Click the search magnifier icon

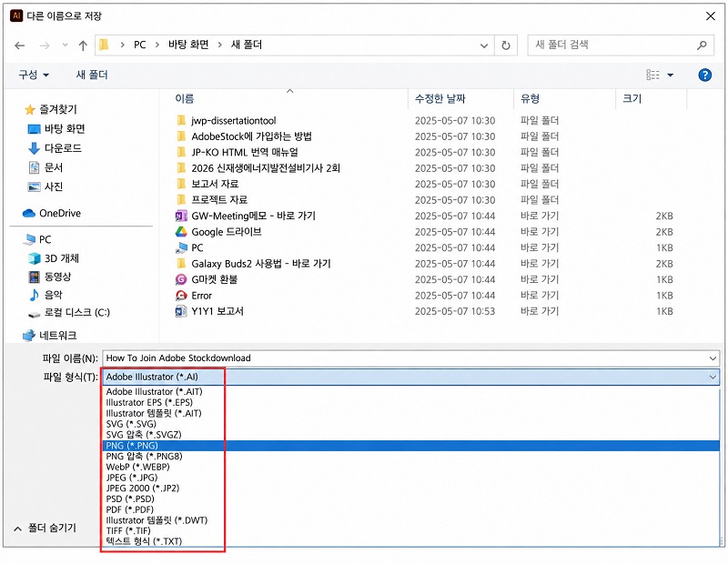tap(702, 45)
